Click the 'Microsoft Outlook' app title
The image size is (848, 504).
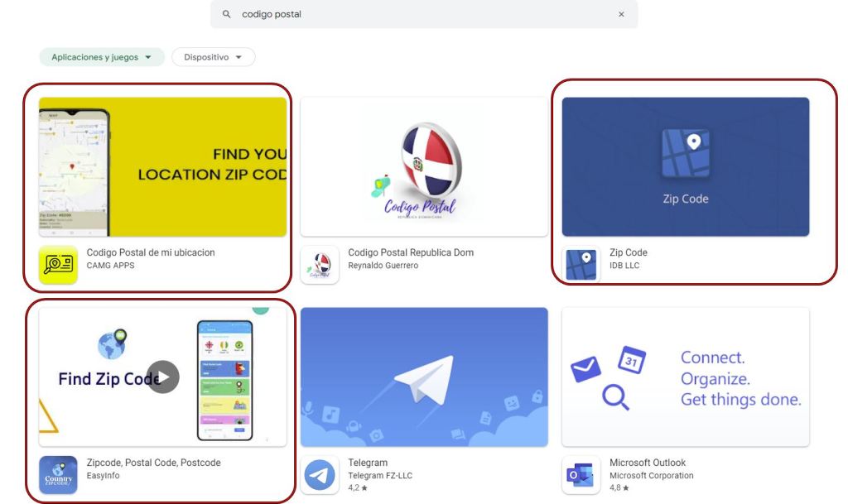point(648,463)
